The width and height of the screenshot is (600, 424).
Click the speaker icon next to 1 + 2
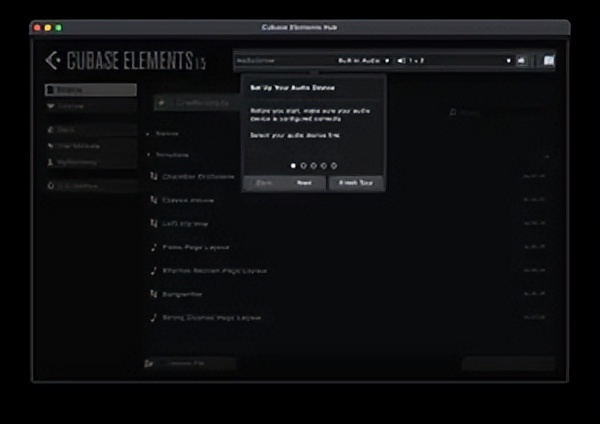click(x=401, y=60)
